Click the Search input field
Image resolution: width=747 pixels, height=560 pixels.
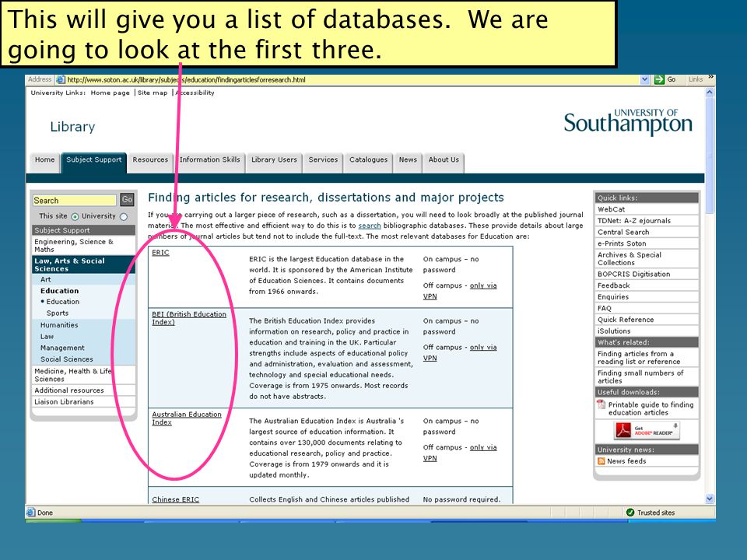75,201
